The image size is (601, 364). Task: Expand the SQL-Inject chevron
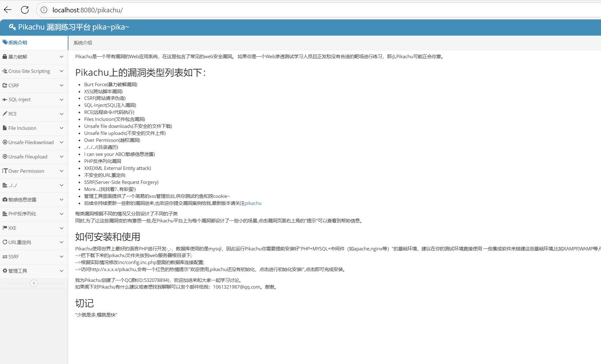pos(61,100)
